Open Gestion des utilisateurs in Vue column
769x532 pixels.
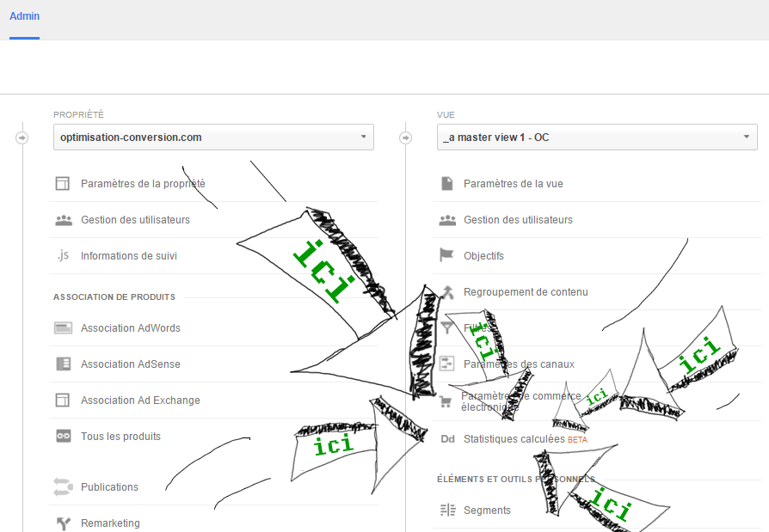(x=518, y=220)
